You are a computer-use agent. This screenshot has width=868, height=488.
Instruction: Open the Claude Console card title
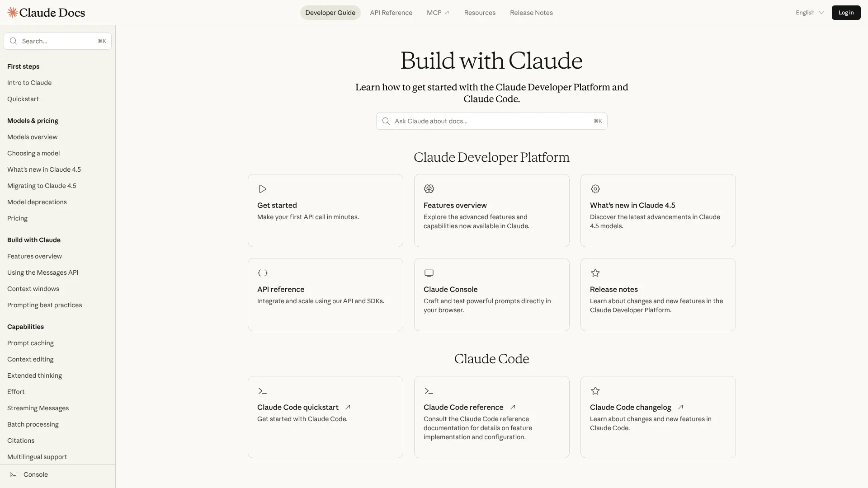tap(450, 289)
